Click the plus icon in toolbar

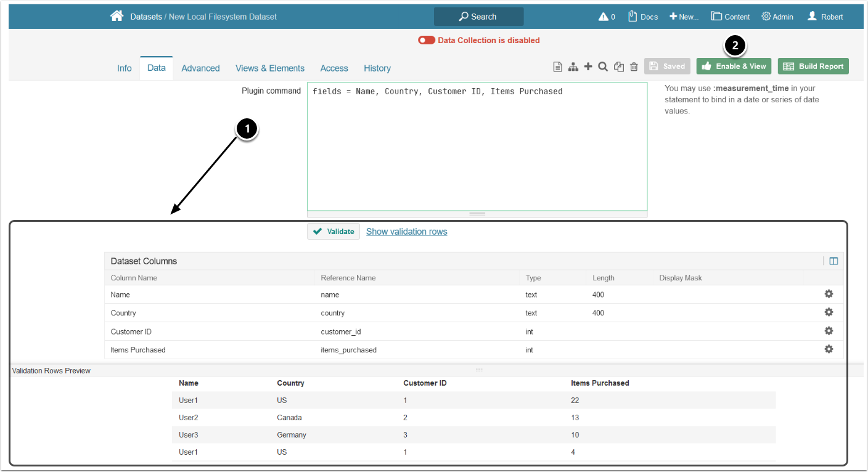pyautogui.click(x=588, y=67)
